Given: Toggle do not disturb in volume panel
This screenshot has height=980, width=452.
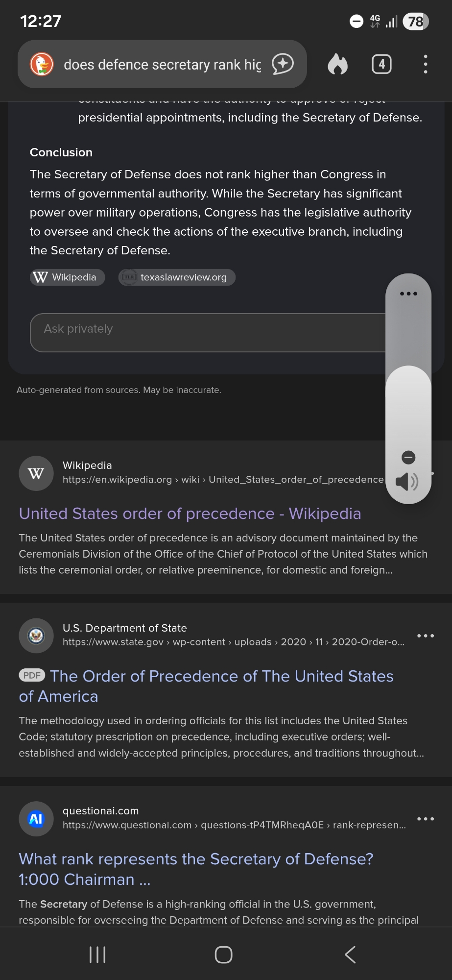Looking at the screenshot, I should coord(408,457).
